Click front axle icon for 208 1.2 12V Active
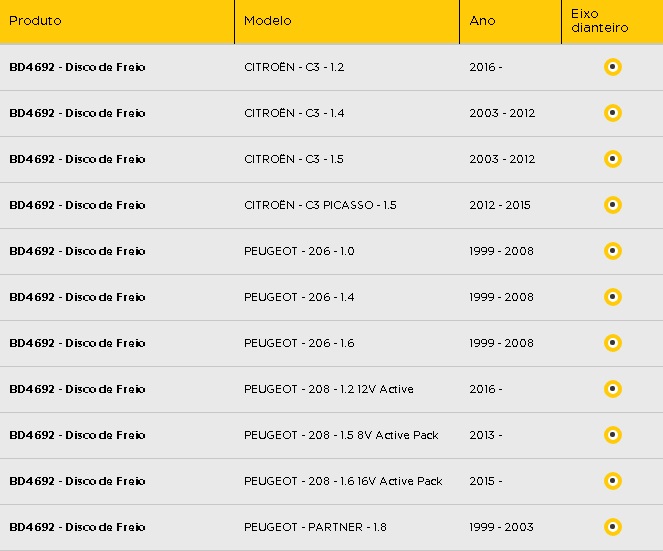Viewport: 663px width, 551px height. (x=613, y=389)
